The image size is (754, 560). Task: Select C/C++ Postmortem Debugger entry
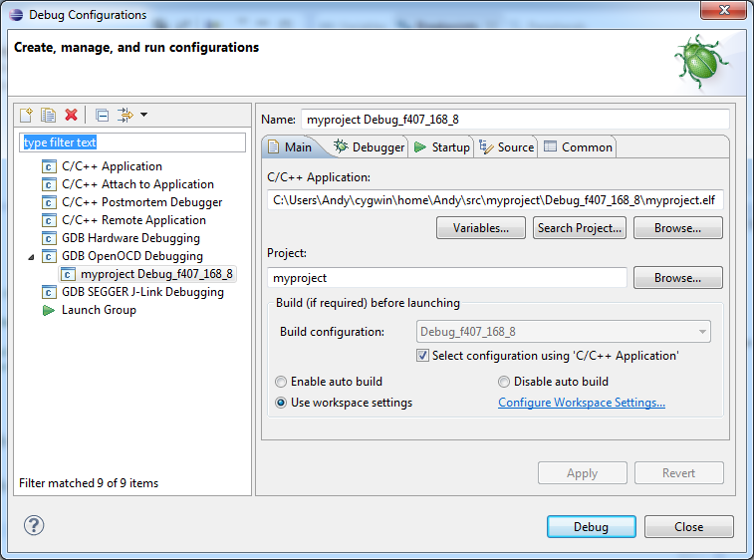141,202
